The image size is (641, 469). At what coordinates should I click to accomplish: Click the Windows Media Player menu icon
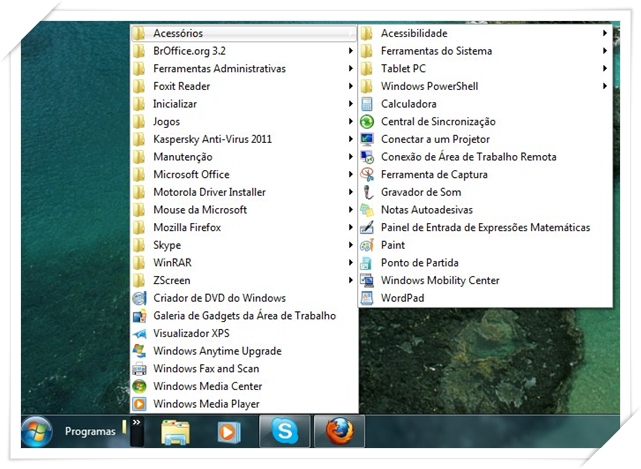click(139, 404)
